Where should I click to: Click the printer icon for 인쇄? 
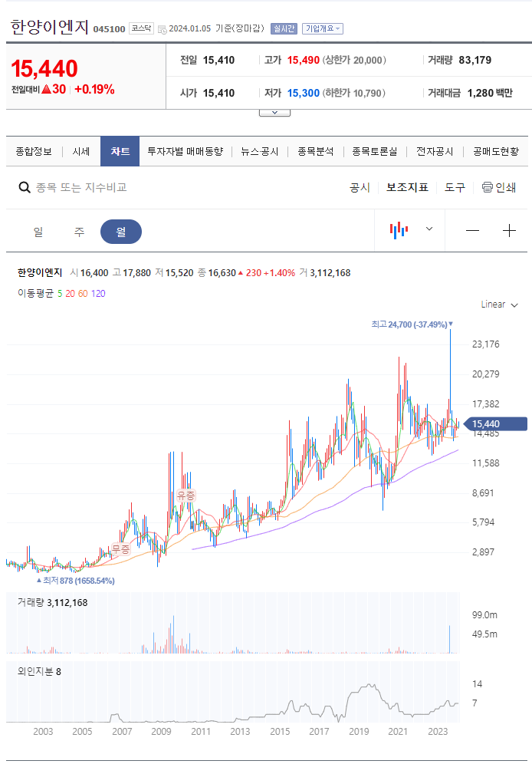[488, 188]
